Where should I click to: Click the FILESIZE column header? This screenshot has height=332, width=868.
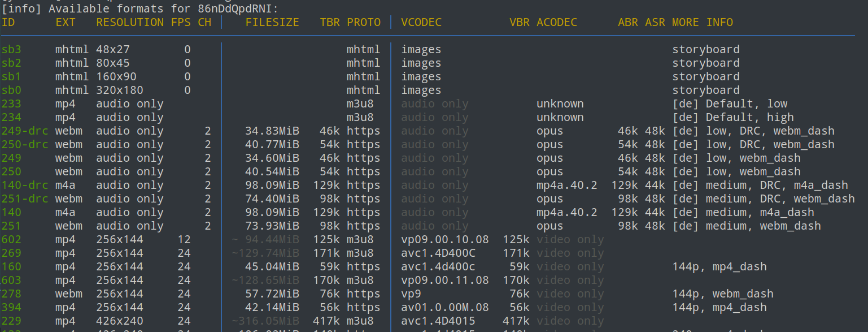pyautogui.click(x=272, y=23)
